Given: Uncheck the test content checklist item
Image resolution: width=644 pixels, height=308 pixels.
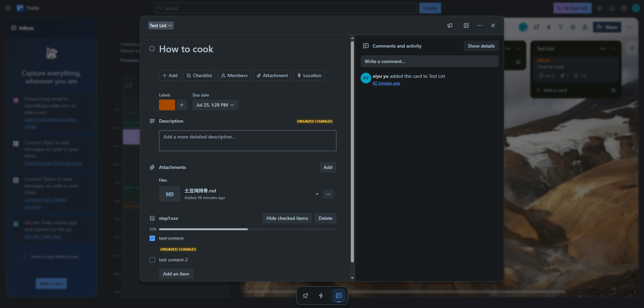Looking at the screenshot, I should tap(152, 238).
